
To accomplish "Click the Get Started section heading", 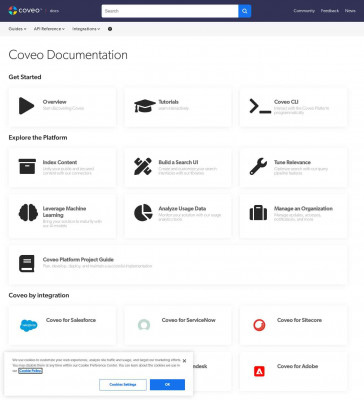I will click(x=25, y=77).
